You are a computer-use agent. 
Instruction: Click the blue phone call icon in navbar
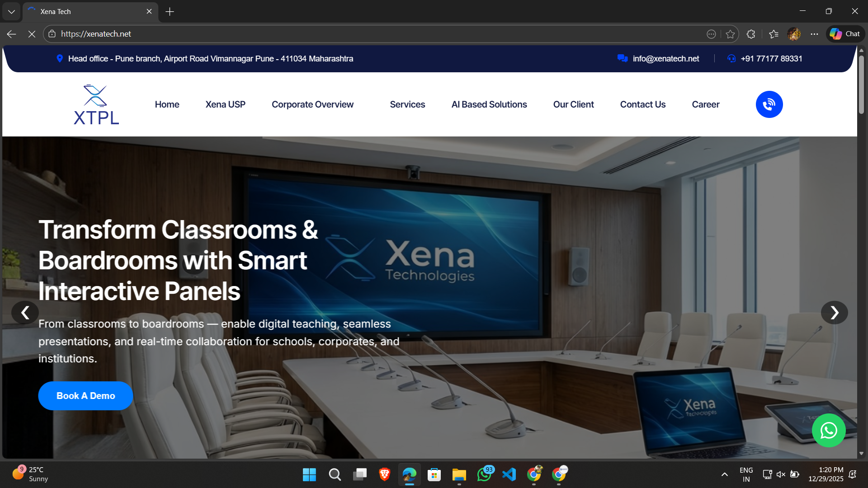[769, 104]
